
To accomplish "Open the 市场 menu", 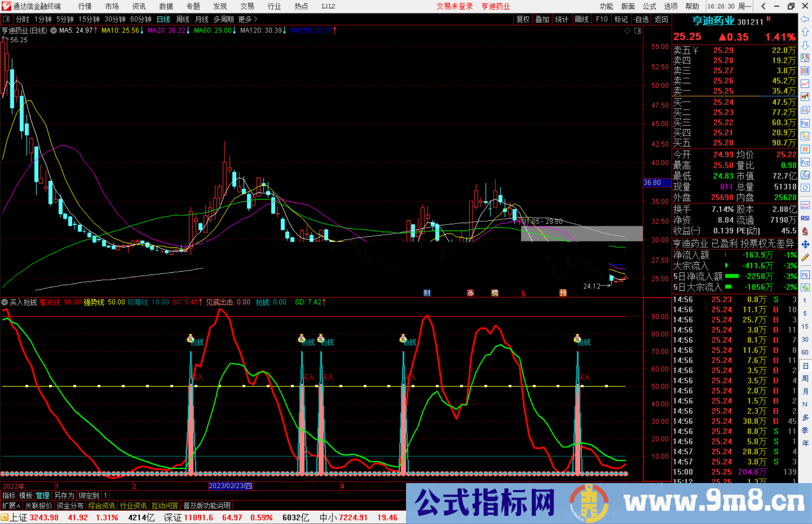I will 112,6.
